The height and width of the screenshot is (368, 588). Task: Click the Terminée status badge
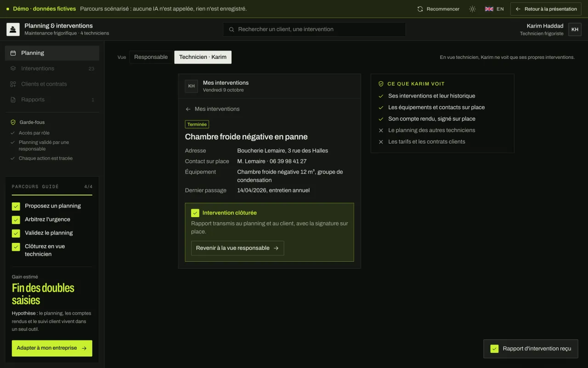(x=197, y=124)
